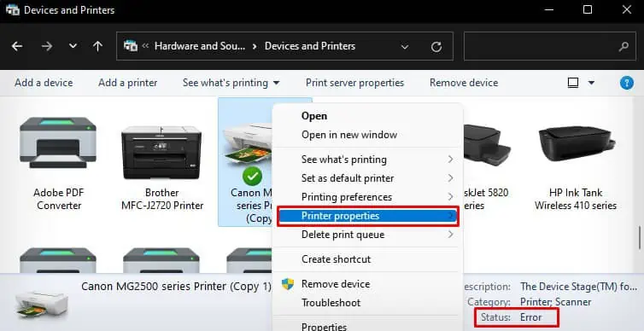644x331 pixels.
Task: Refresh the Devices and Printers view
Action: point(436,46)
